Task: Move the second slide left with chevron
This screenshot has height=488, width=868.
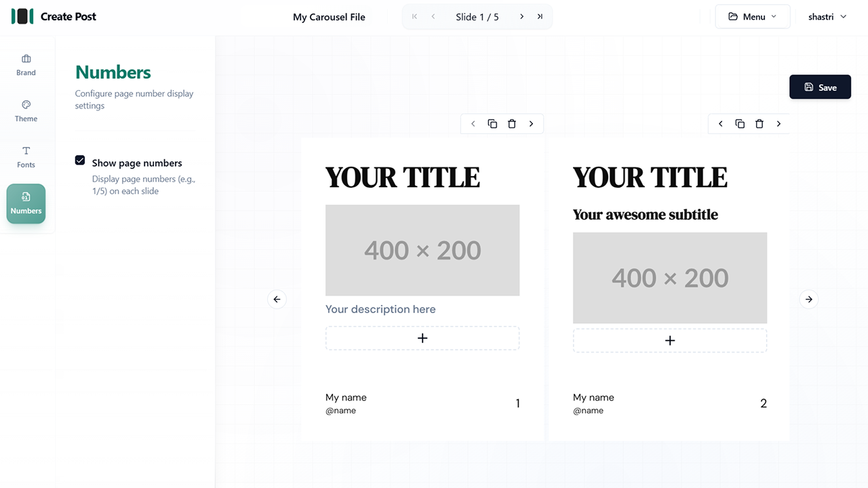Action: point(720,124)
